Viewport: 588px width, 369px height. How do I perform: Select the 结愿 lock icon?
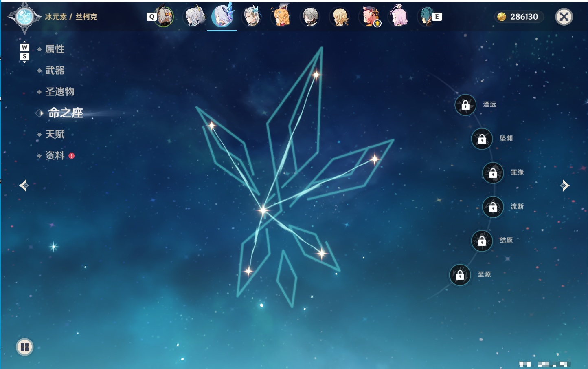482,241
